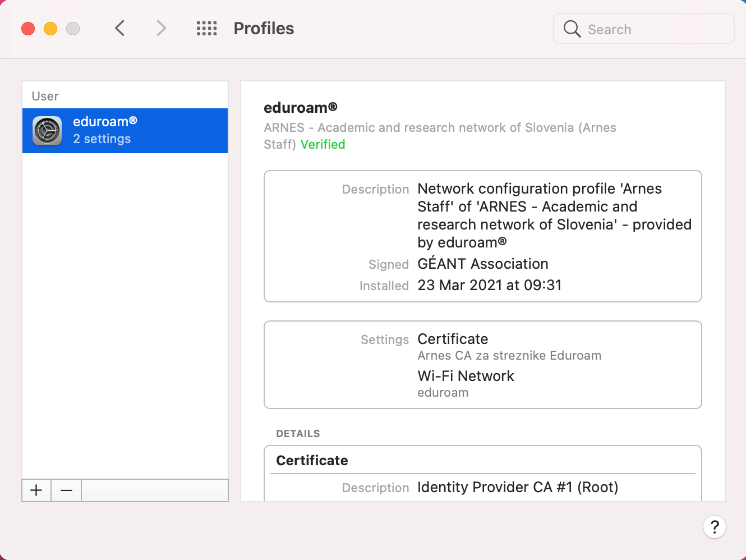Click the User section label in sidebar
The image size is (746, 560).
tap(45, 97)
